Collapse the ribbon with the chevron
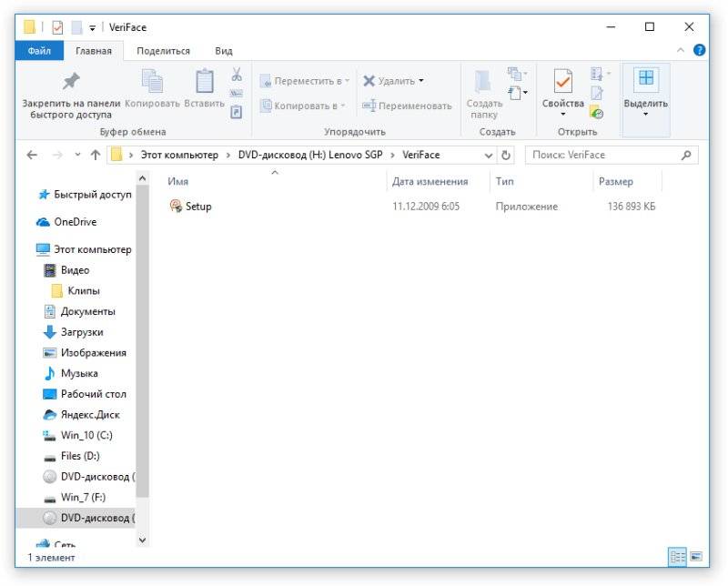The image size is (728, 586). (x=680, y=50)
